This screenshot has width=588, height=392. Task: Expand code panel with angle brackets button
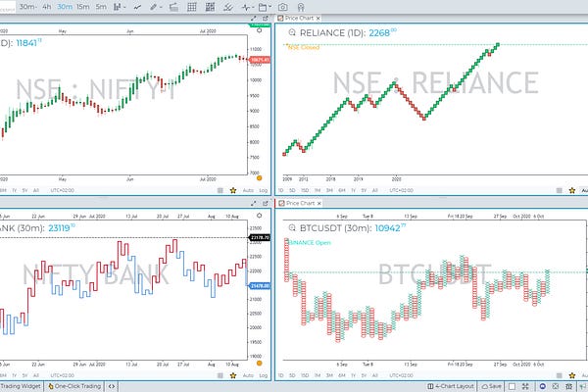point(112,386)
